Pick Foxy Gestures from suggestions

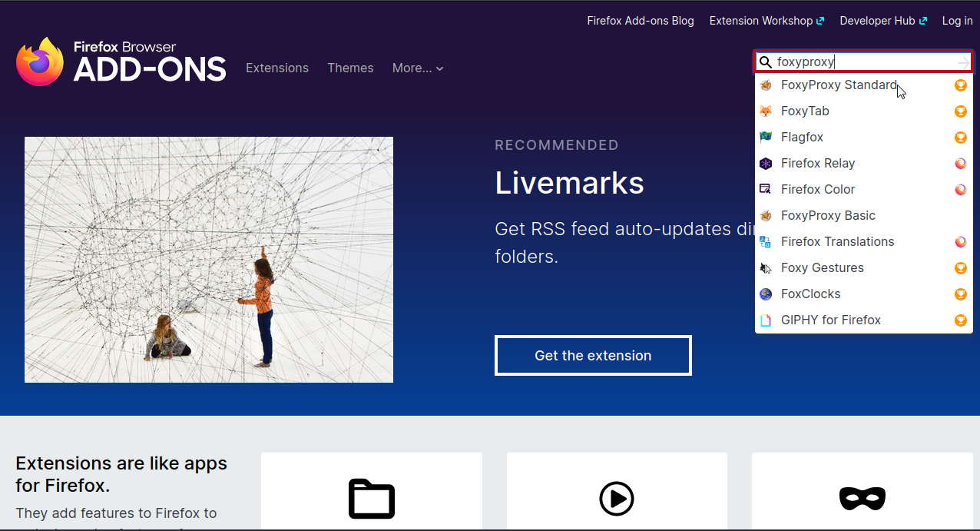coord(864,268)
